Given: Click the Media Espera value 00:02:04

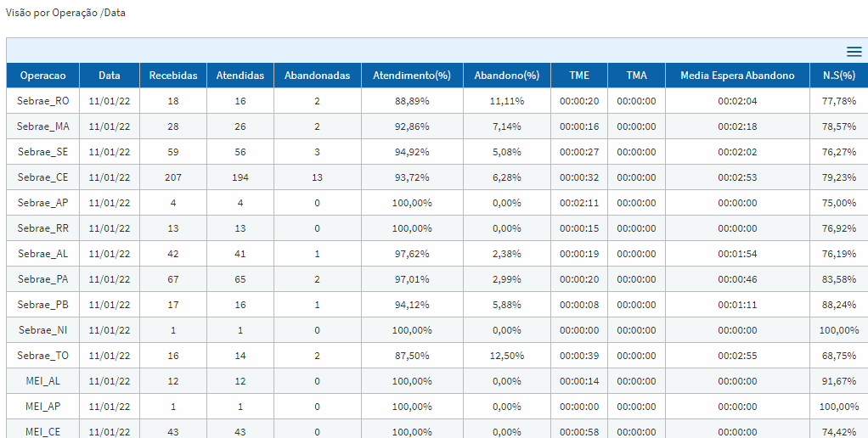Looking at the screenshot, I should click(737, 101).
